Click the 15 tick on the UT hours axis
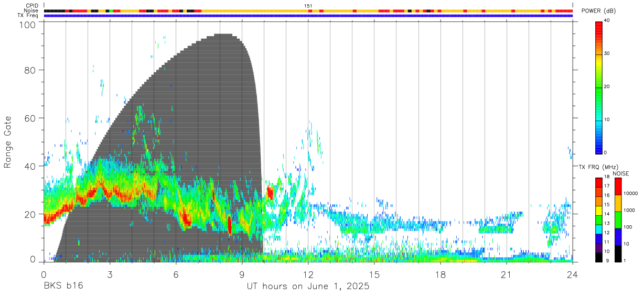The image size is (644, 297). click(x=374, y=274)
